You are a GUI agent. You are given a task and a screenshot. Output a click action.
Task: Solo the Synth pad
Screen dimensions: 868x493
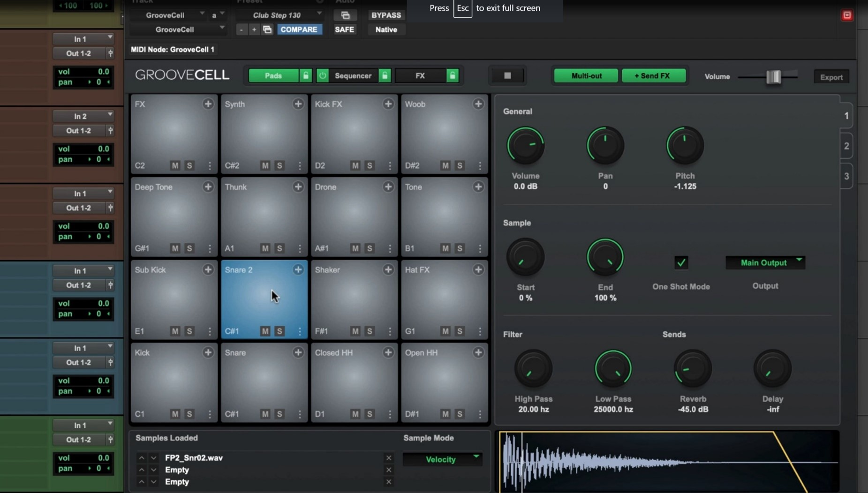click(279, 165)
